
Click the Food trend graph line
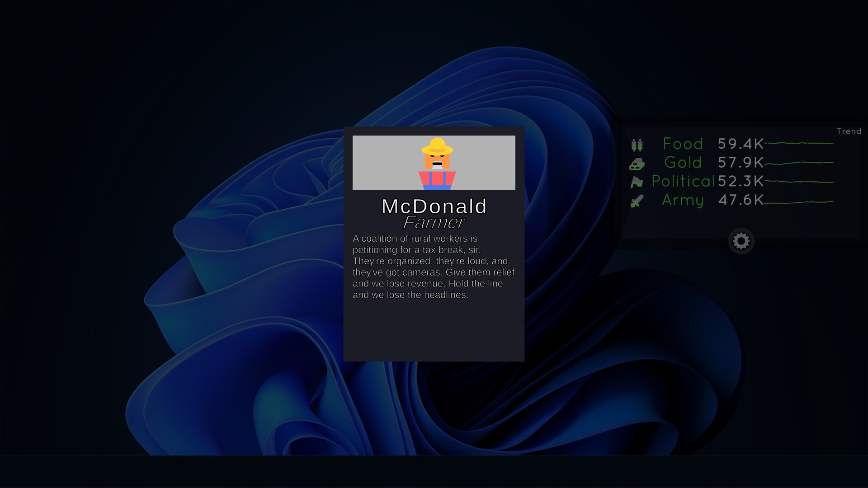[x=799, y=143]
